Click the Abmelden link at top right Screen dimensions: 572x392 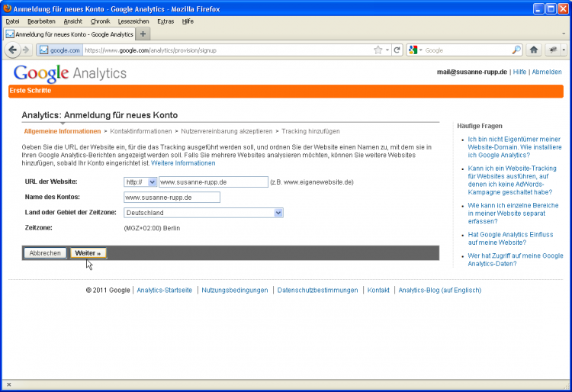click(547, 72)
